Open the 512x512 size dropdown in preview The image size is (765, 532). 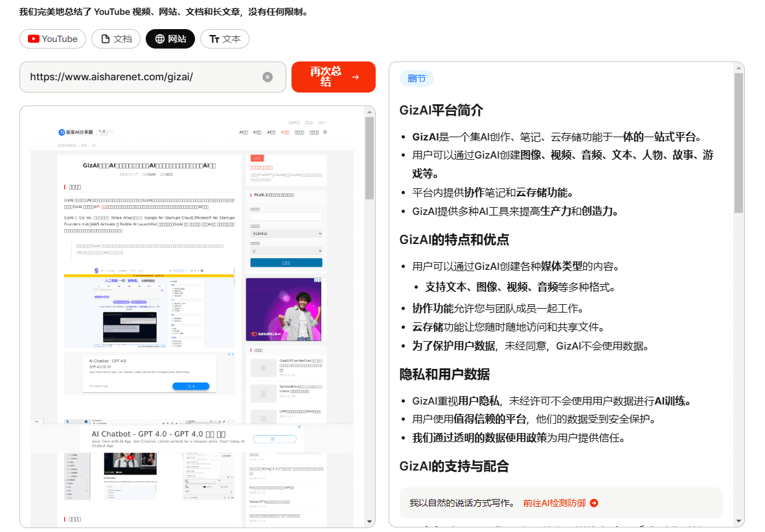(x=286, y=234)
